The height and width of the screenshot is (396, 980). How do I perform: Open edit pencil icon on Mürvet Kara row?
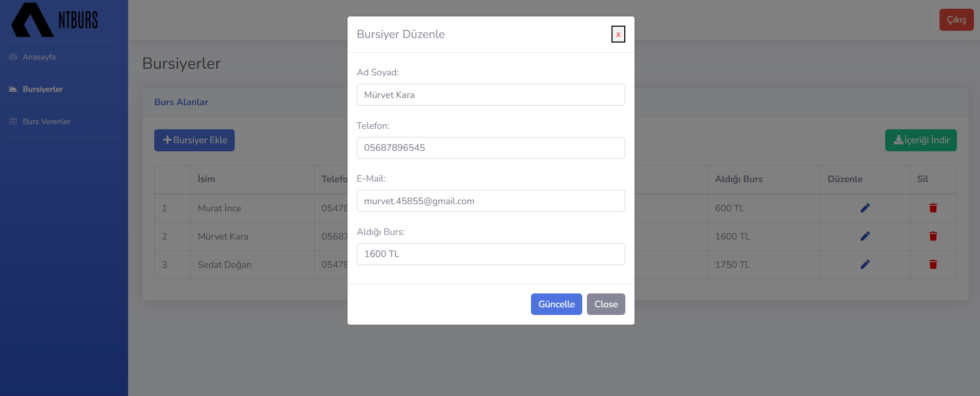(x=865, y=236)
